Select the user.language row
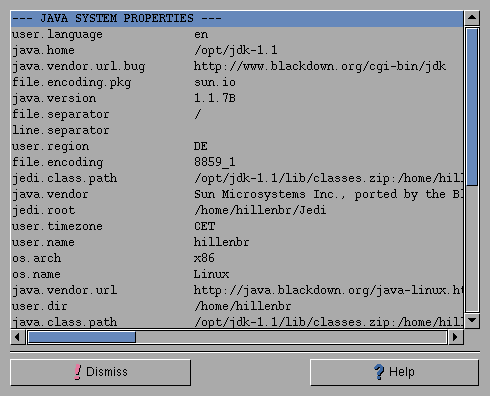This screenshot has width=490, height=396. (237, 34)
